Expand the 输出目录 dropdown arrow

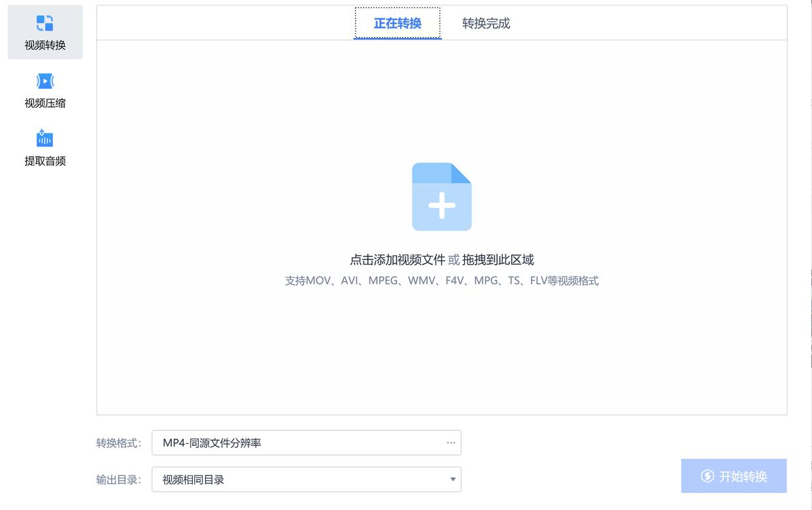pos(453,479)
